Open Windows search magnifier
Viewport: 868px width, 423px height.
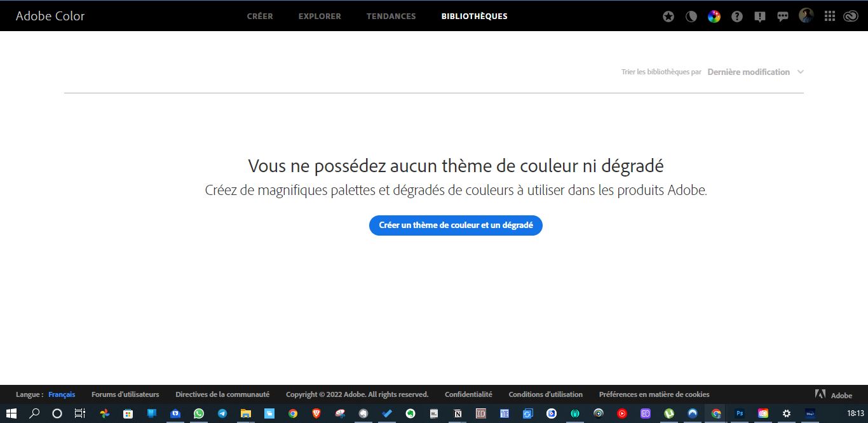pos(34,413)
